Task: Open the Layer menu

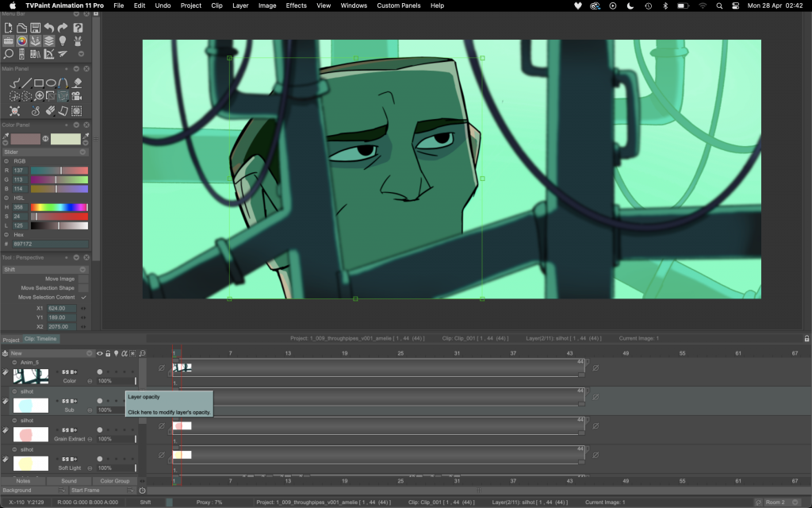Action: coord(240,6)
